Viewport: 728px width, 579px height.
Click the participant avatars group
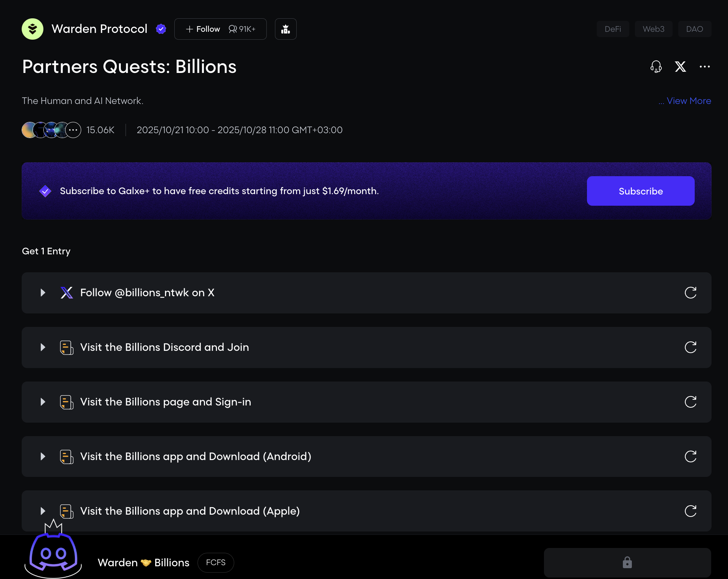pyautogui.click(x=51, y=130)
